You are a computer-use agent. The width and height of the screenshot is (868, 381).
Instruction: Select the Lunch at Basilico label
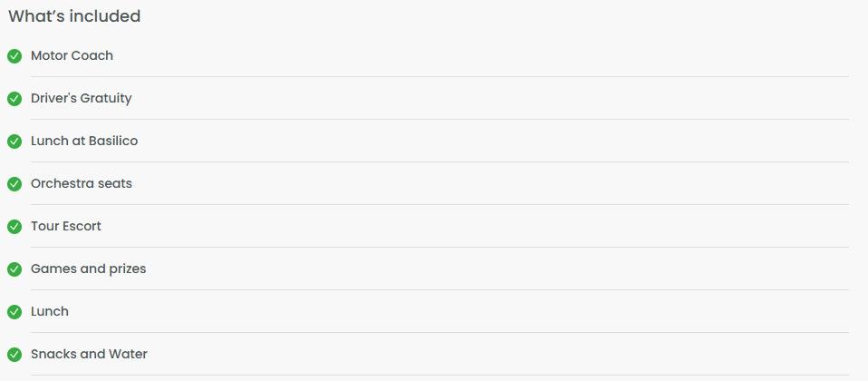pyautogui.click(x=84, y=141)
